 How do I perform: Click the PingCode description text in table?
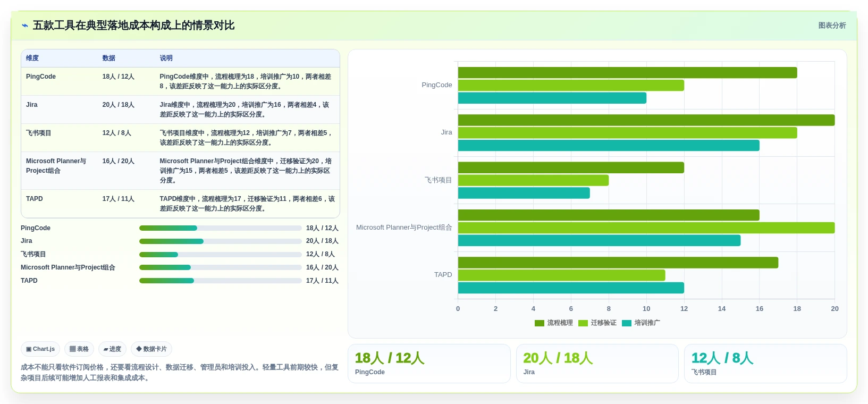(246, 81)
